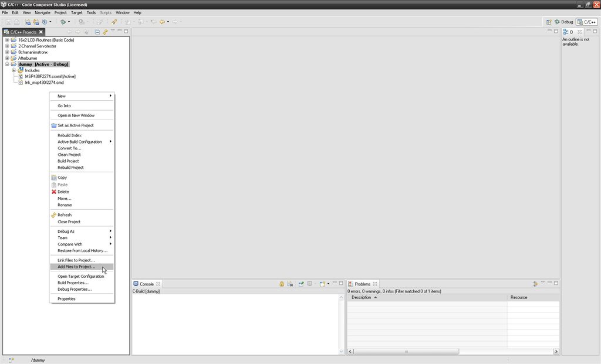Click the Open Perspective icon
The width and height of the screenshot is (601, 364).
click(x=549, y=22)
